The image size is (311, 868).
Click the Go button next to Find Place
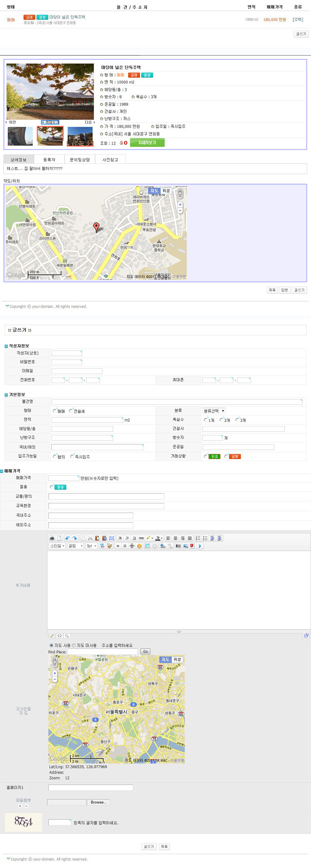[145, 652]
